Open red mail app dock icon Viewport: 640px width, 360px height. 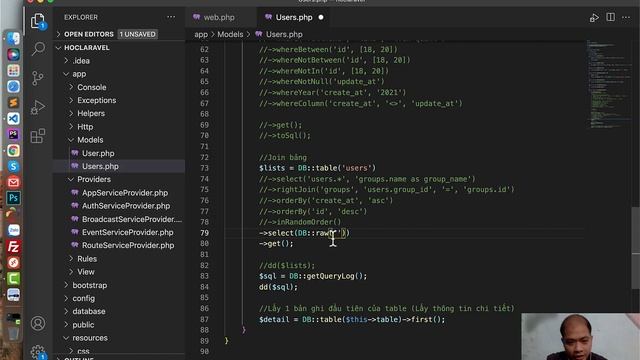[x=13, y=182]
